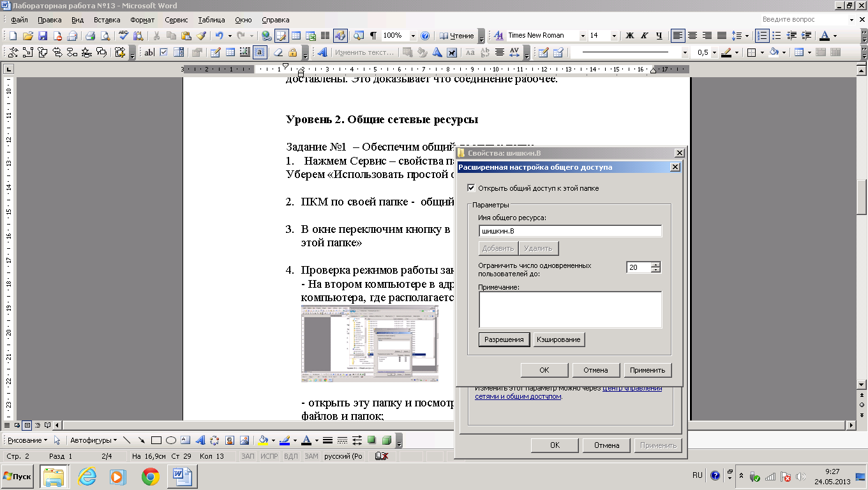868x490 pixels.
Task: Open the Таблица menu
Action: 211,20
